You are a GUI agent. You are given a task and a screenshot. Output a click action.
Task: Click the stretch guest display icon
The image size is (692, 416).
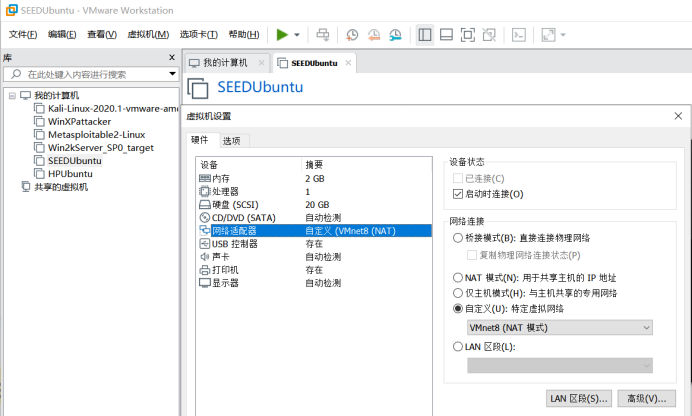(548, 34)
